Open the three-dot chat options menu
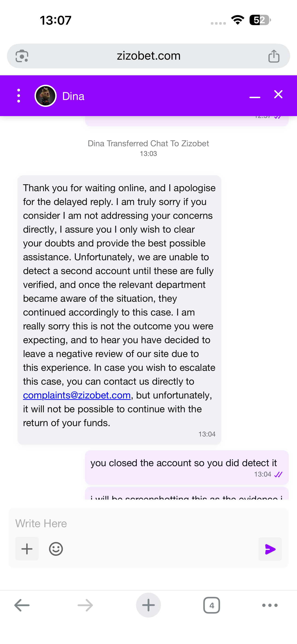This screenshot has height=644, width=297. 18,96
